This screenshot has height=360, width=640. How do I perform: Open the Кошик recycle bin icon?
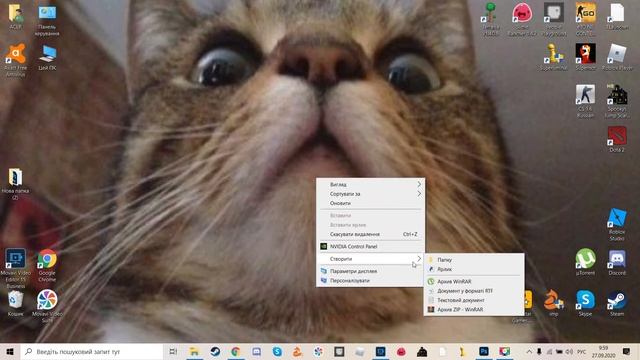[16, 303]
